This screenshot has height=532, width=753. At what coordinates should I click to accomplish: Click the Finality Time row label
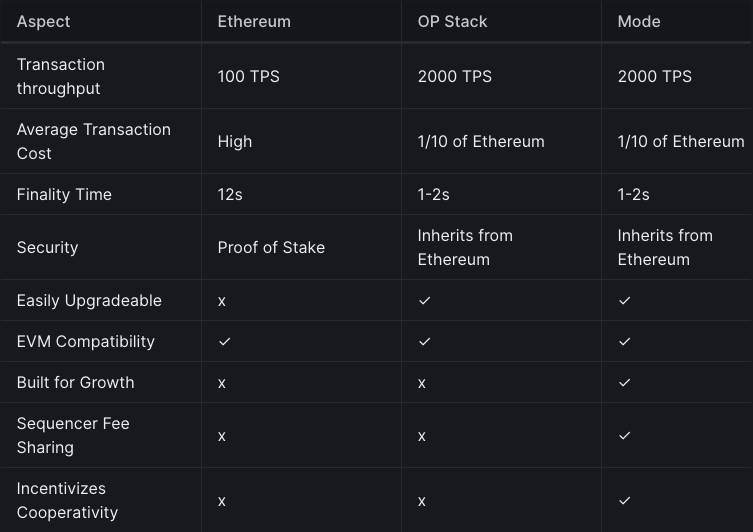64,194
